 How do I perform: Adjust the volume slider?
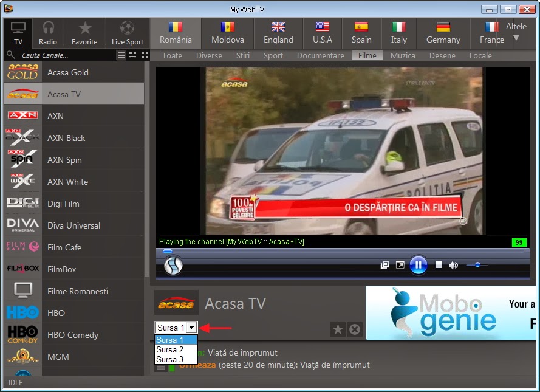pos(477,265)
